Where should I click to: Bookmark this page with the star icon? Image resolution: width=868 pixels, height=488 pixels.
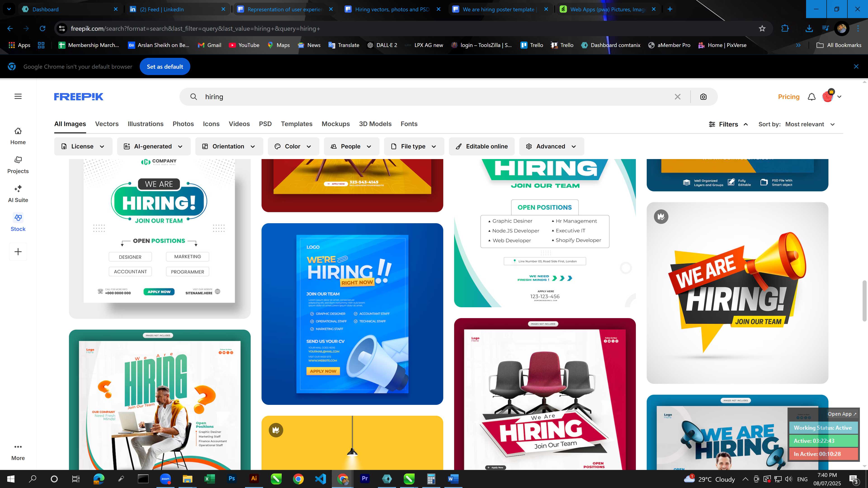pyautogui.click(x=762, y=29)
